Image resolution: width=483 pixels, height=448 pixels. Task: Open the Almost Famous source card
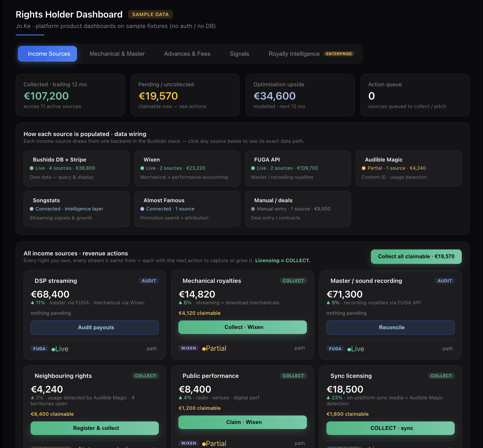click(187, 209)
